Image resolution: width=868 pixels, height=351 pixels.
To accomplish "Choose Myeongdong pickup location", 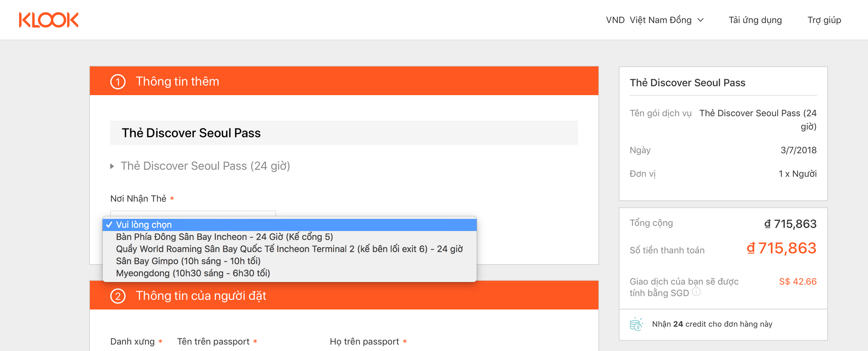I will [193, 273].
